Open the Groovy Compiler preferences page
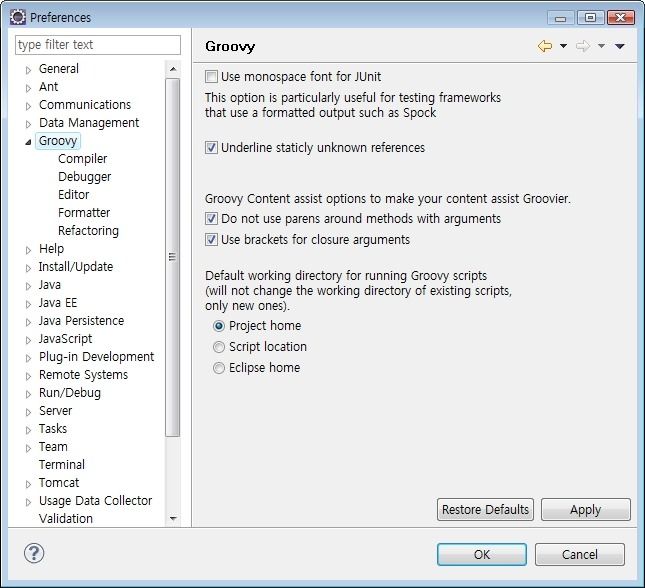Screen dimensions: 645x588 [82, 159]
